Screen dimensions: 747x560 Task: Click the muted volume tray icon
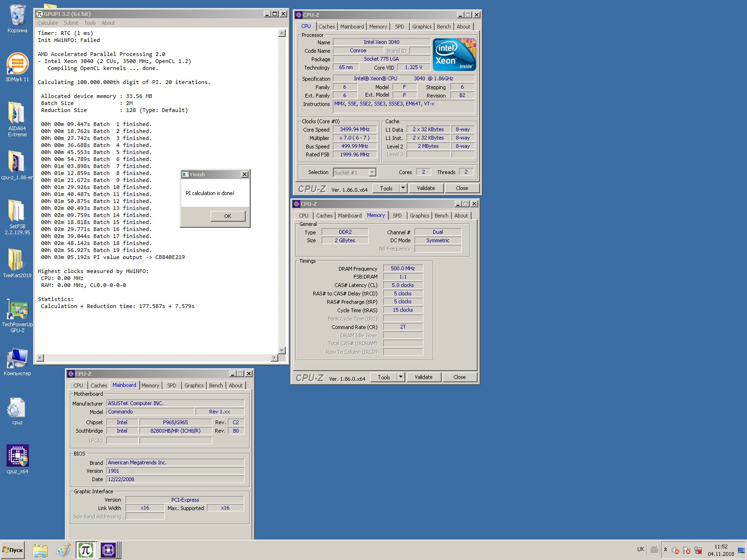point(675,551)
